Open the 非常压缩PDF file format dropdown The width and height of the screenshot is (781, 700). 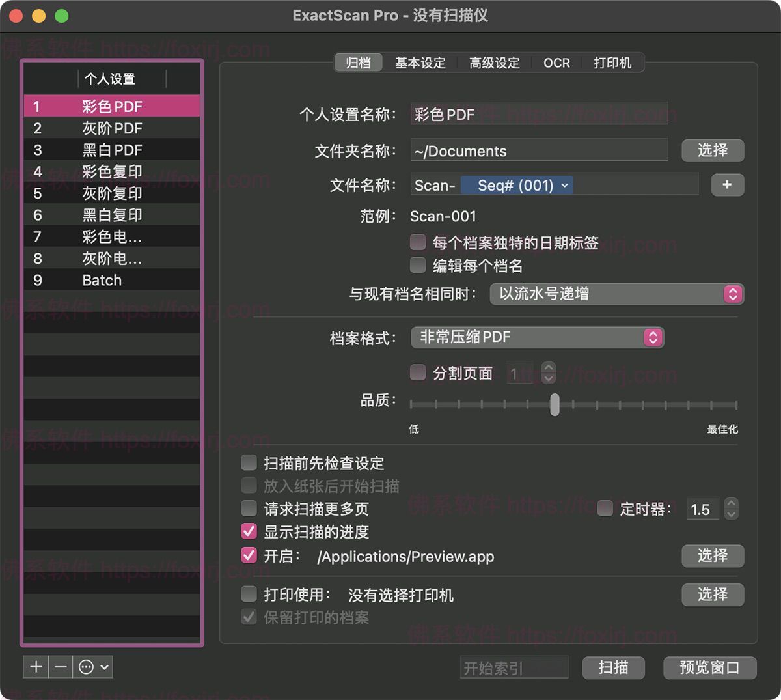pos(537,337)
